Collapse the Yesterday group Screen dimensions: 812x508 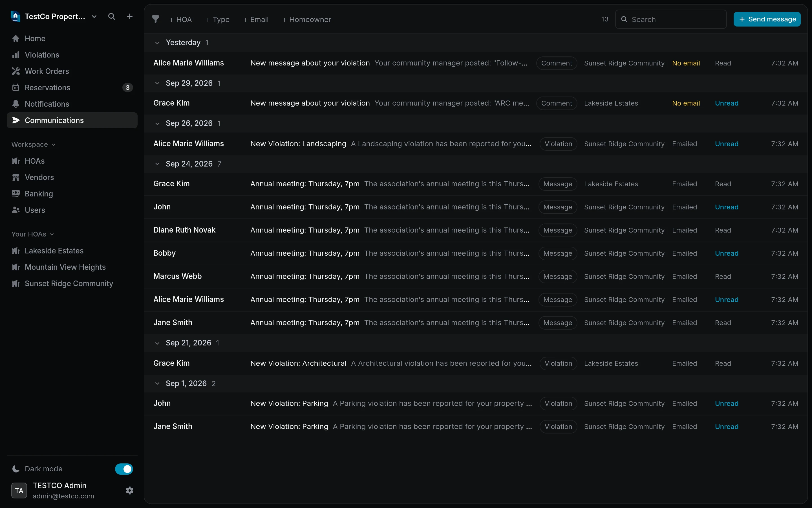tap(157, 43)
